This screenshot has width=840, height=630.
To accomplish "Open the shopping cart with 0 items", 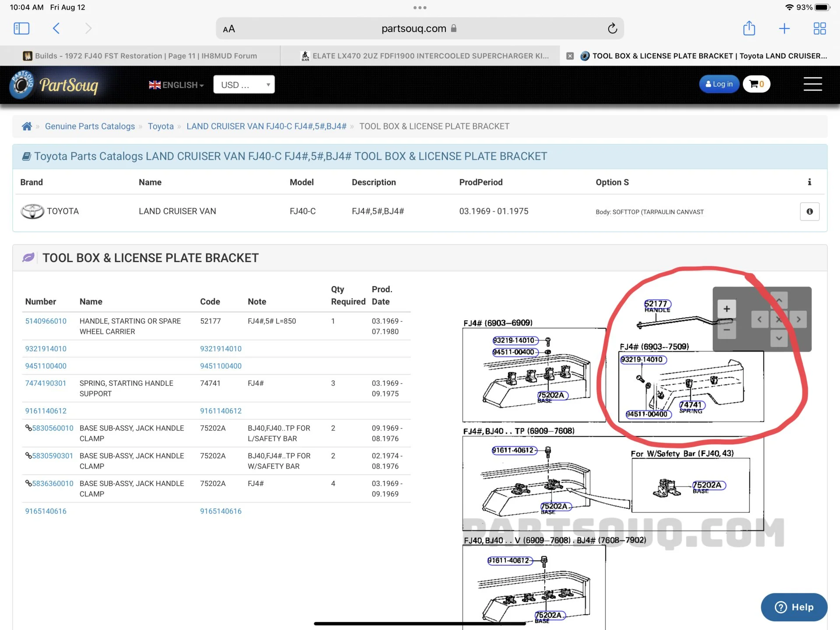I will click(x=756, y=84).
